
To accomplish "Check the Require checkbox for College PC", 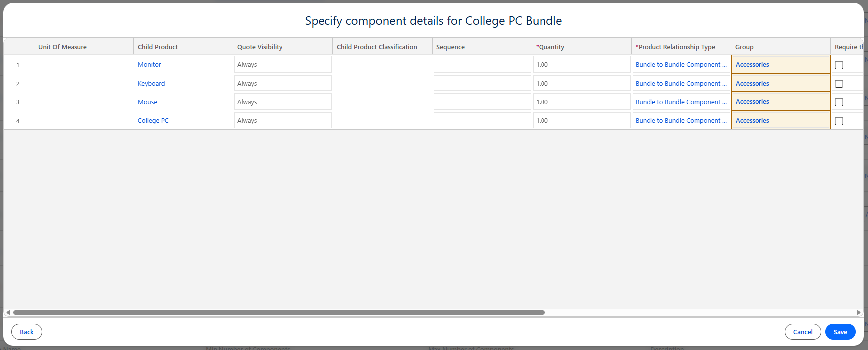I will pos(839,121).
